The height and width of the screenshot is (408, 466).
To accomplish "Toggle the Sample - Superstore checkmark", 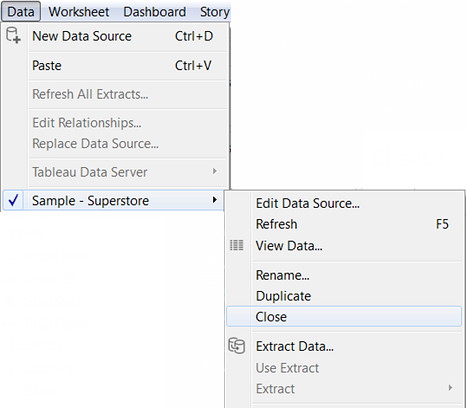I will tap(13, 200).
